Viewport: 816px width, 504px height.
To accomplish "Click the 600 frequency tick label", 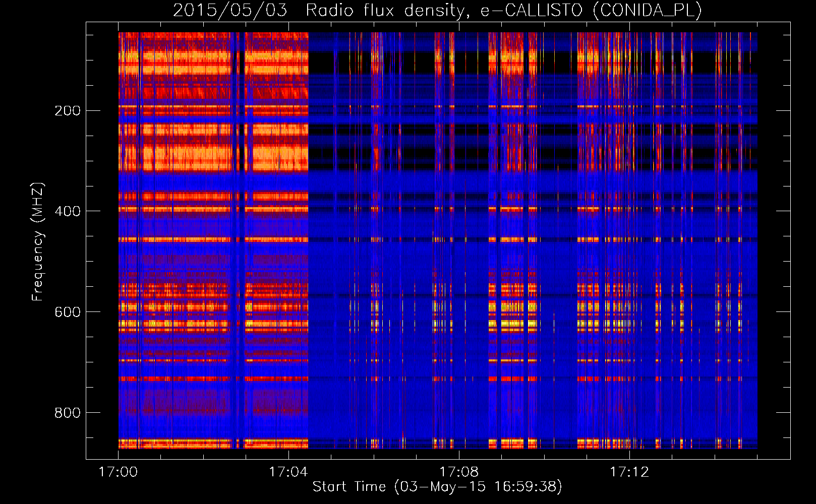I will pos(68,312).
